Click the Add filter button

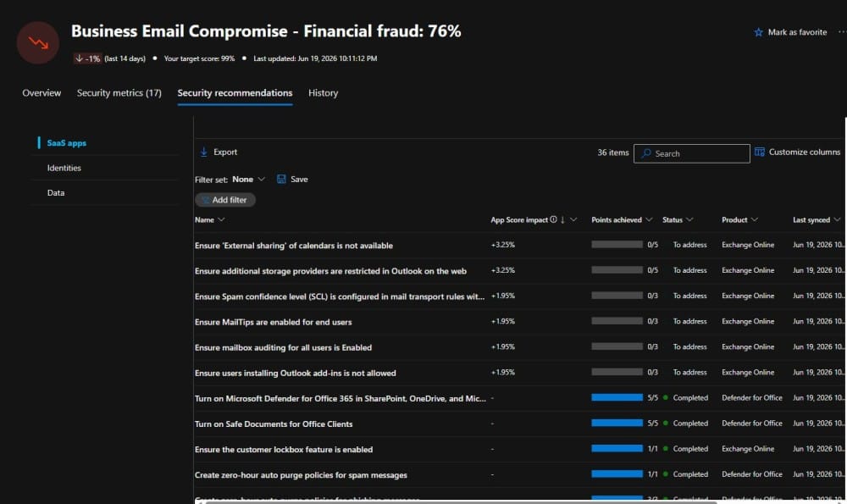pos(224,200)
